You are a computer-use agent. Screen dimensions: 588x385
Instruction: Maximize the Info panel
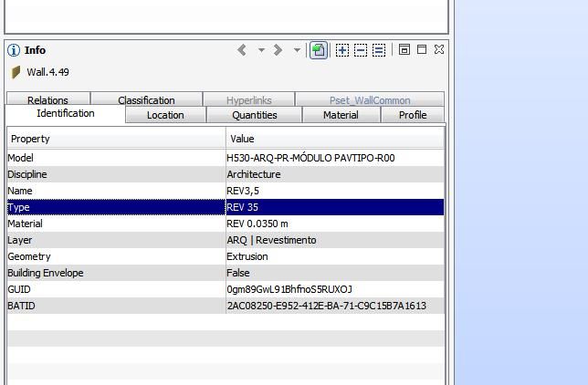[x=422, y=49]
